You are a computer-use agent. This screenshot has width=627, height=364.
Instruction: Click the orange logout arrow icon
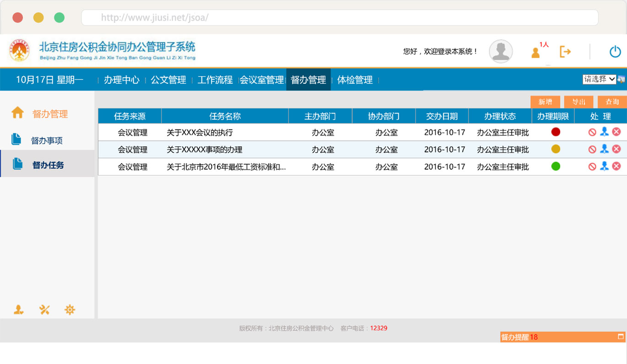point(565,52)
